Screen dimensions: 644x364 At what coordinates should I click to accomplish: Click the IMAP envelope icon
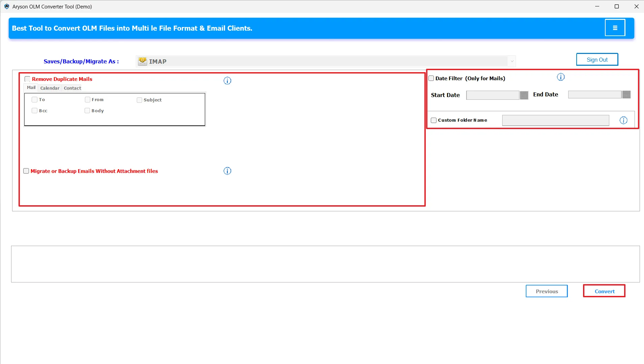pyautogui.click(x=143, y=61)
